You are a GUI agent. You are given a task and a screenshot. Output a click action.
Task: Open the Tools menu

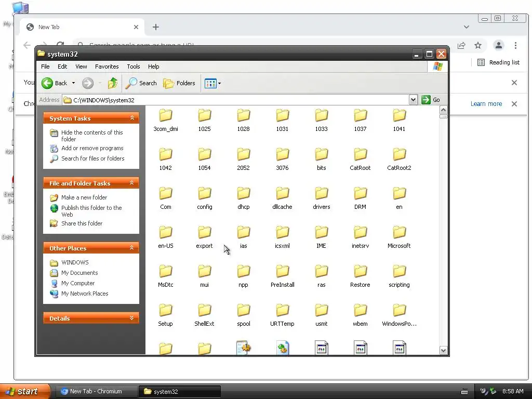pyautogui.click(x=134, y=66)
